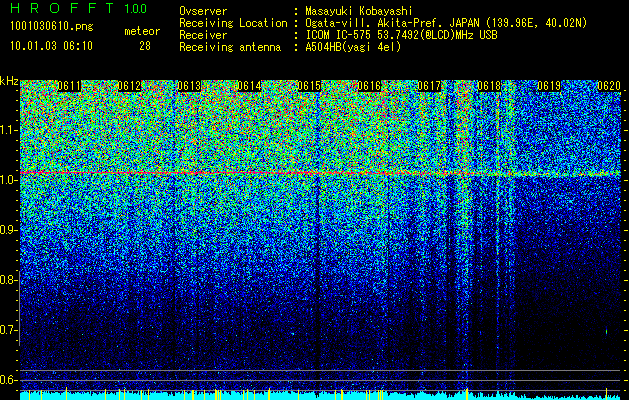Click the 0613 time marker
The height and width of the screenshot is (400, 629).
click(189, 86)
